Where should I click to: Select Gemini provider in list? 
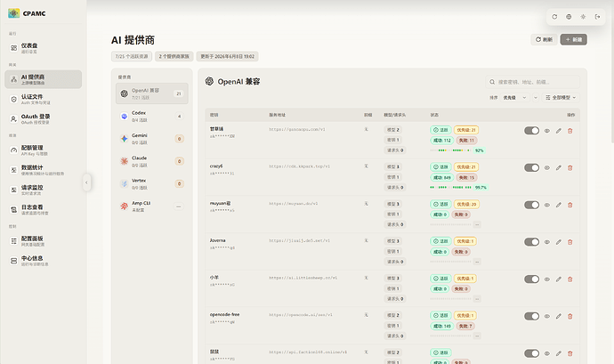tap(152, 139)
